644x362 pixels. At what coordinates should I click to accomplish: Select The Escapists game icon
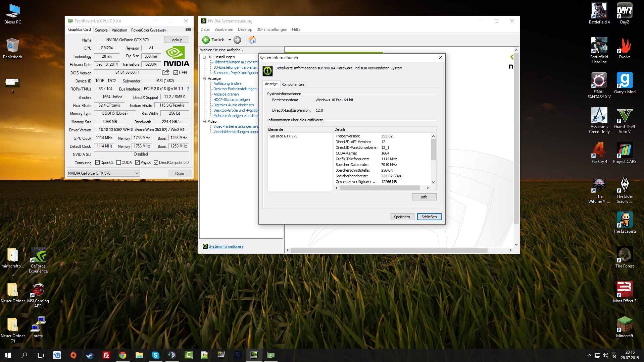tap(625, 223)
